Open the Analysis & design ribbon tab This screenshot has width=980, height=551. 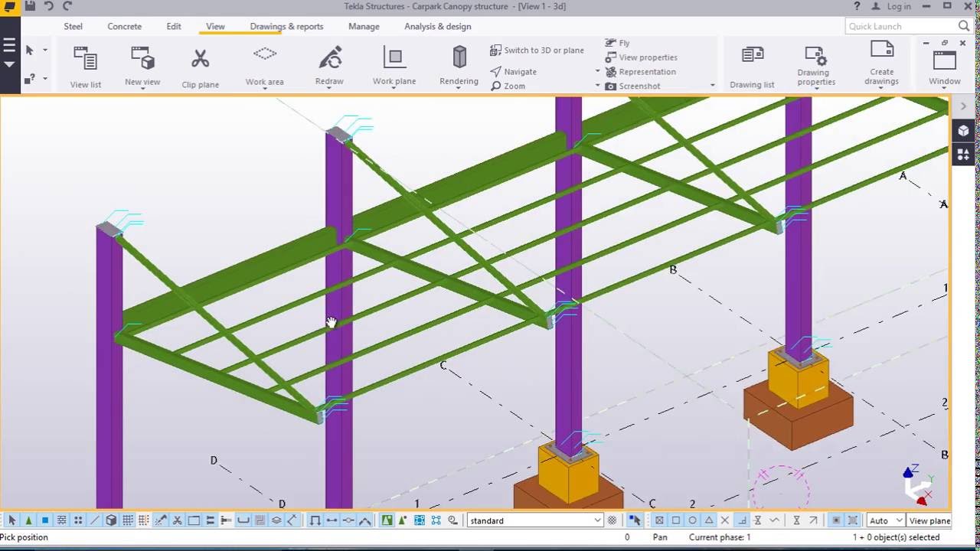pos(437,26)
